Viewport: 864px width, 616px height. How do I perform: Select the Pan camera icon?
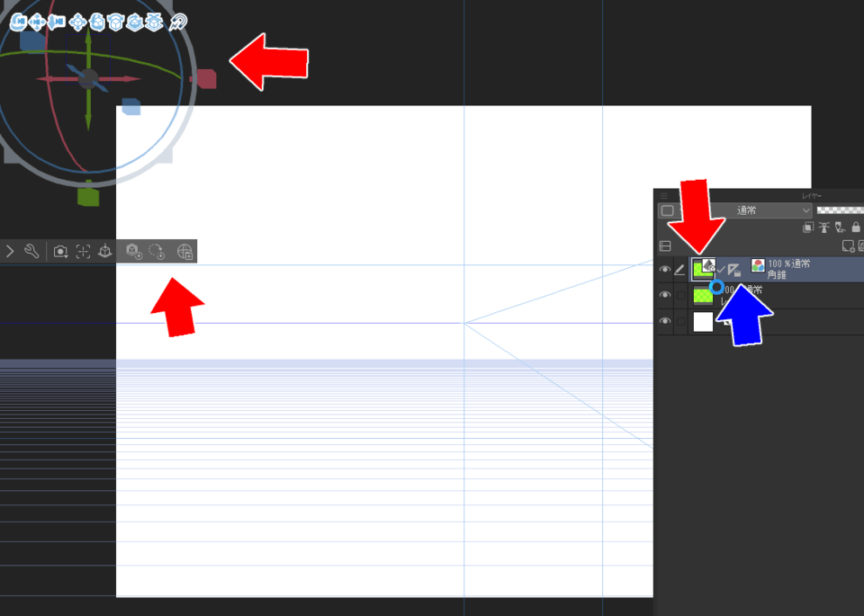38,22
